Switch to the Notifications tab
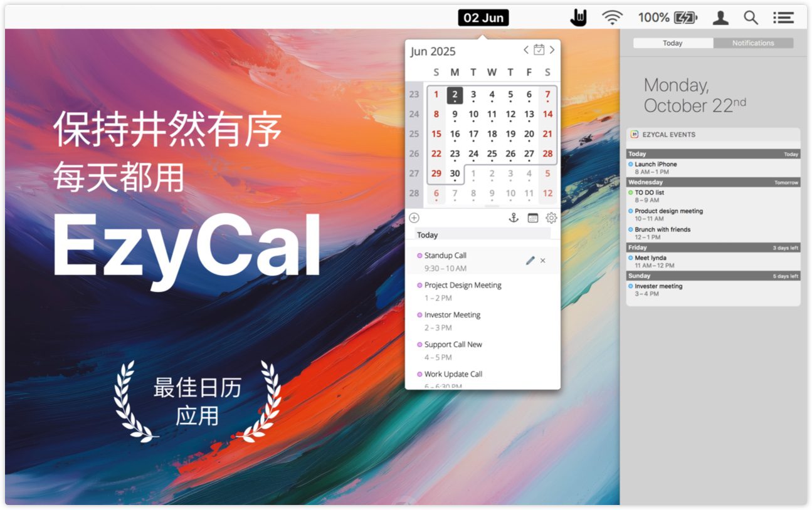The width and height of the screenshot is (812, 510). [x=753, y=43]
